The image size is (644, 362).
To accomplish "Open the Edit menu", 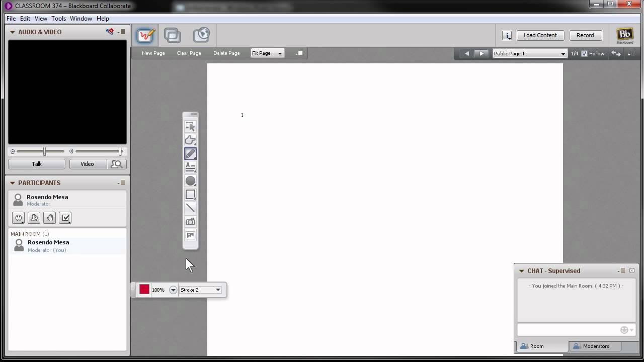I will [25, 19].
